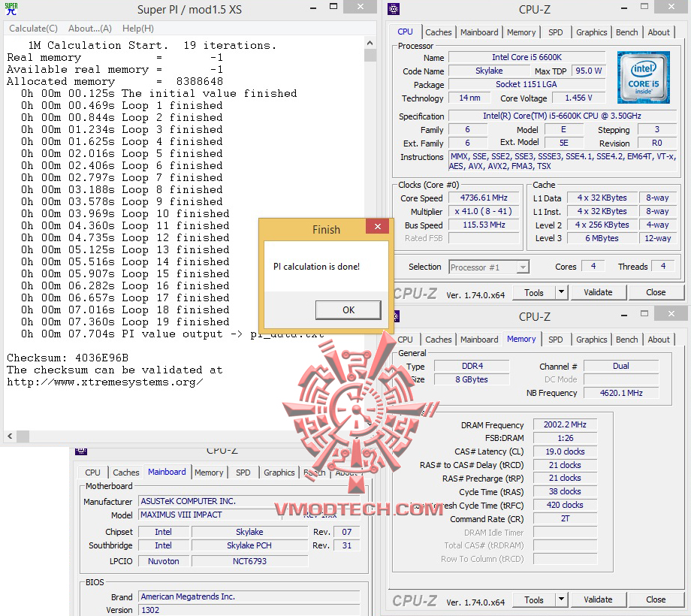Click Validate in Memory CPU-Z window

point(598,599)
